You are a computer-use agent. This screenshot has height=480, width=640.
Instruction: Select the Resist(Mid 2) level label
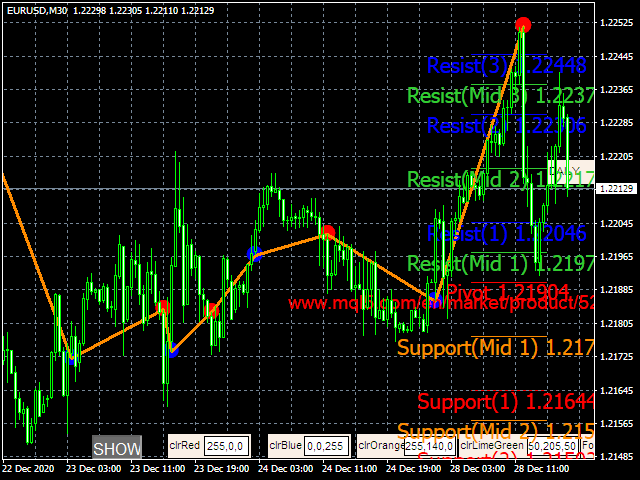[x=501, y=180]
